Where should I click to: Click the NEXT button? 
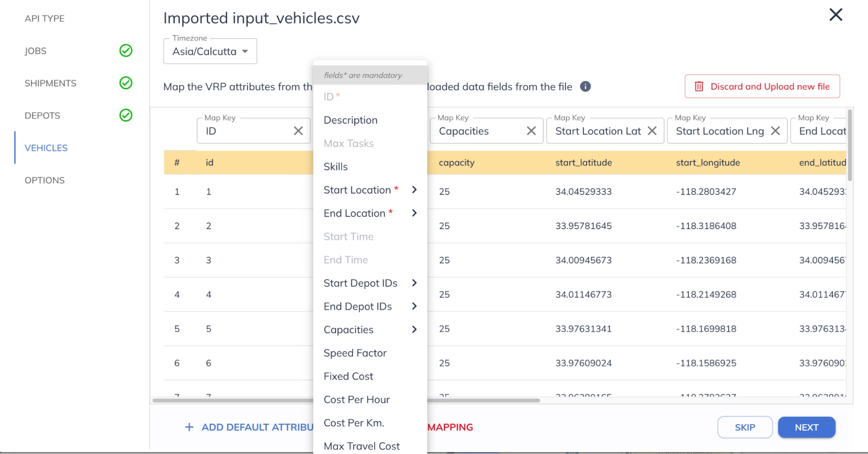[806, 427]
